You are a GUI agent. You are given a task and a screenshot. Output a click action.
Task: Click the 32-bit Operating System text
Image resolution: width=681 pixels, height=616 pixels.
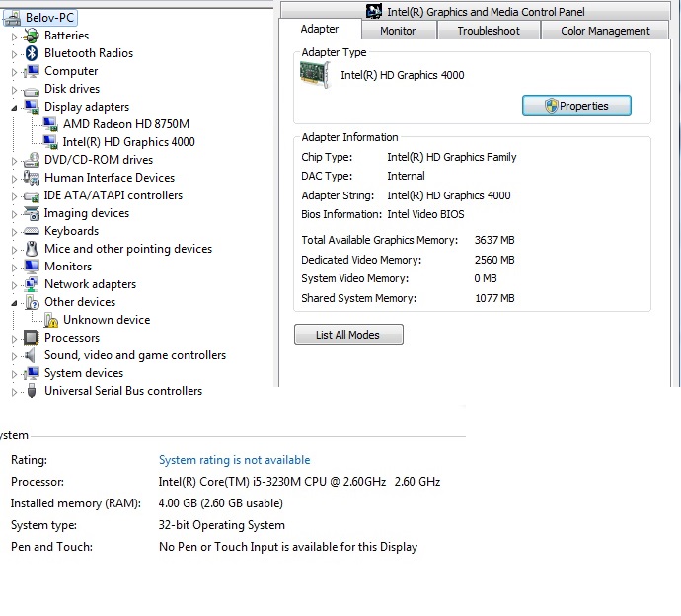(221, 525)
